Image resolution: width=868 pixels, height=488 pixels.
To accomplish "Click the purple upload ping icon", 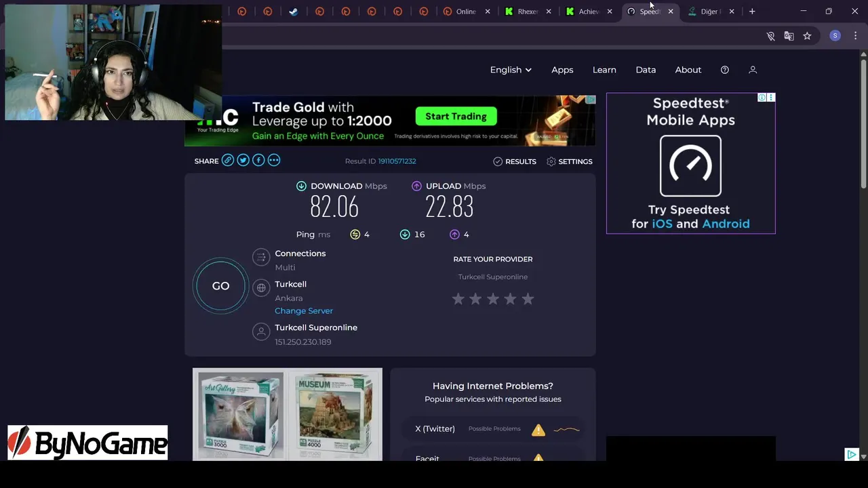I will tap(454, 235).
